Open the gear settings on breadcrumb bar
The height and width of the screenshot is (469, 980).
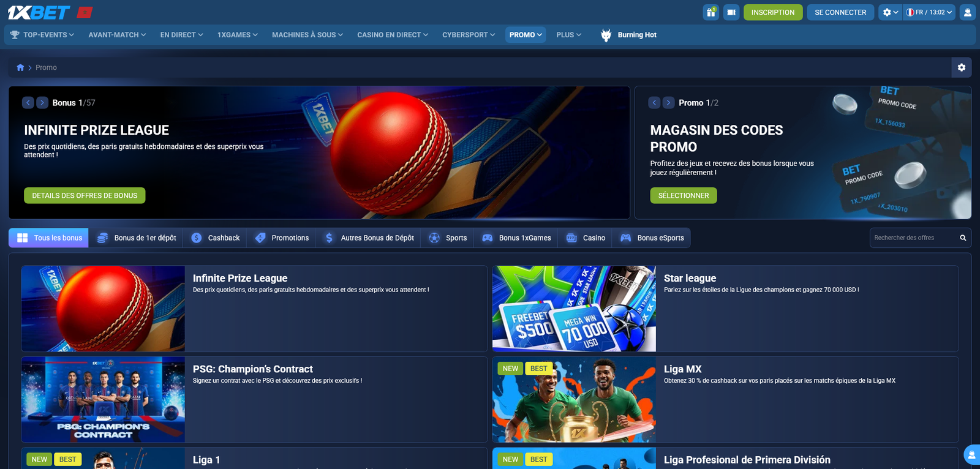(x=962, y=67)
